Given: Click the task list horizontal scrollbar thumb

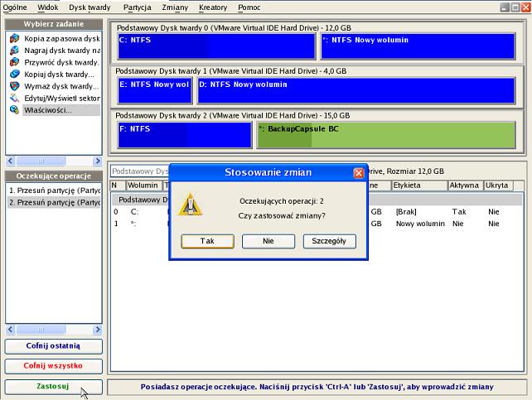Looking at the screenshot, I should point(41,161).
